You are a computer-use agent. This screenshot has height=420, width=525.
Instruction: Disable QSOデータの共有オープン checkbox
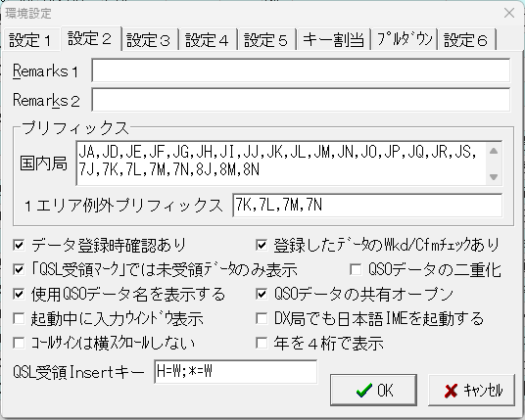pos(262,294)
